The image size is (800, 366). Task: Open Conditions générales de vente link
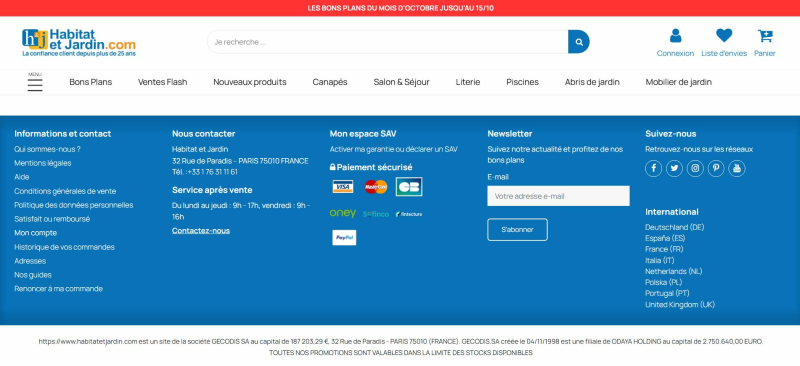point(65,191)
